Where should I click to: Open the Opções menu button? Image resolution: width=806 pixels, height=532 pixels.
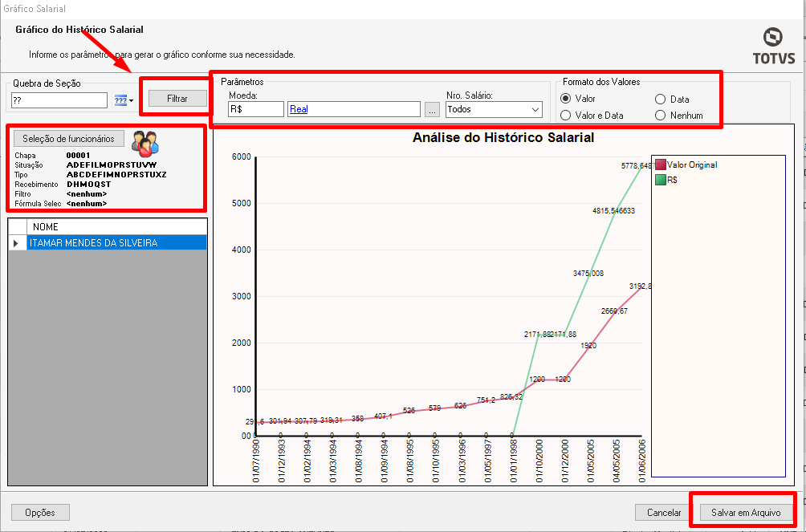click(x=40, y=513)
